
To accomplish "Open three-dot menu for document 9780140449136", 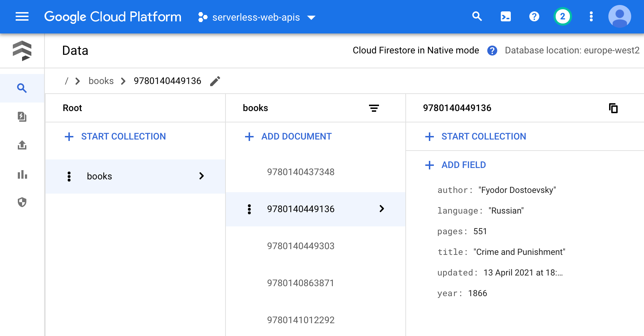I will tap(249, 209).
